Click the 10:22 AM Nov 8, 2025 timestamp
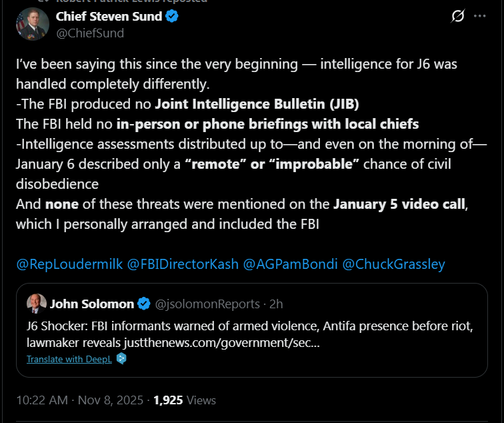 79,400
